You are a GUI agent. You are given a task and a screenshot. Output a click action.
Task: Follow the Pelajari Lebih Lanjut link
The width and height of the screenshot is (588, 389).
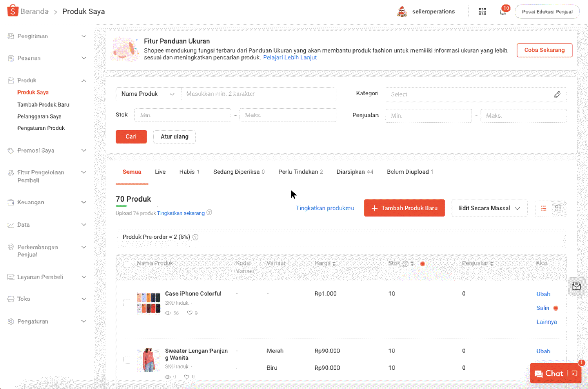pos(290,58)
